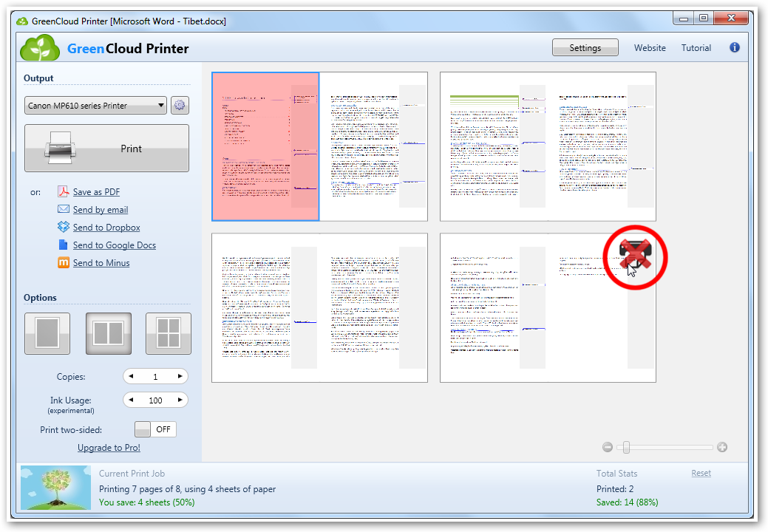Reset the Total Stats
This screenshot has width=768, height=532.
[x=701, y=473]
